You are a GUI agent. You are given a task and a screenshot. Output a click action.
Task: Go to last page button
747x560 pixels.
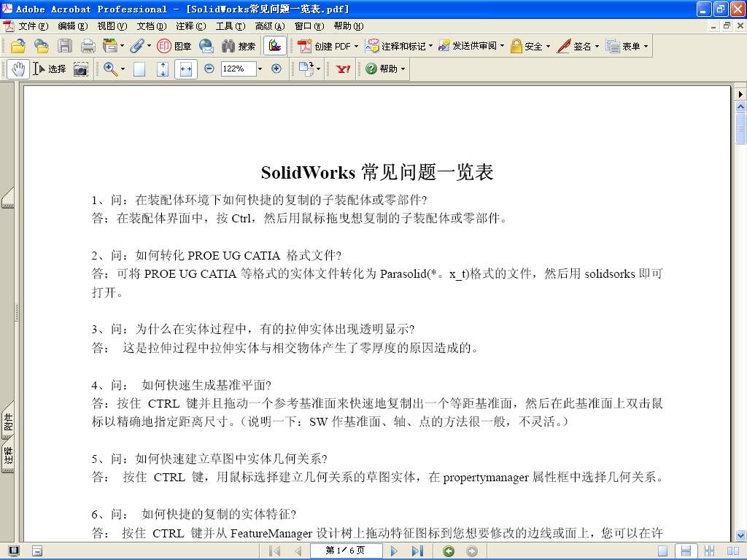(417, 551)
